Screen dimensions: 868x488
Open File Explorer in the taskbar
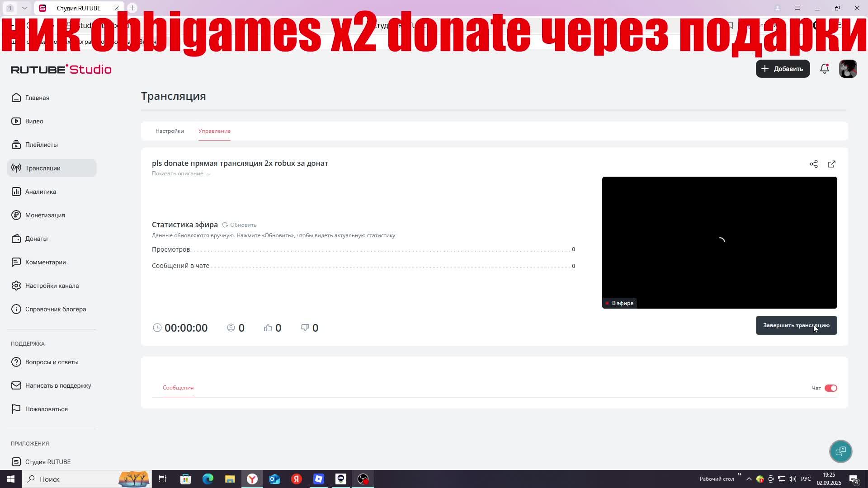pos(230,479)
